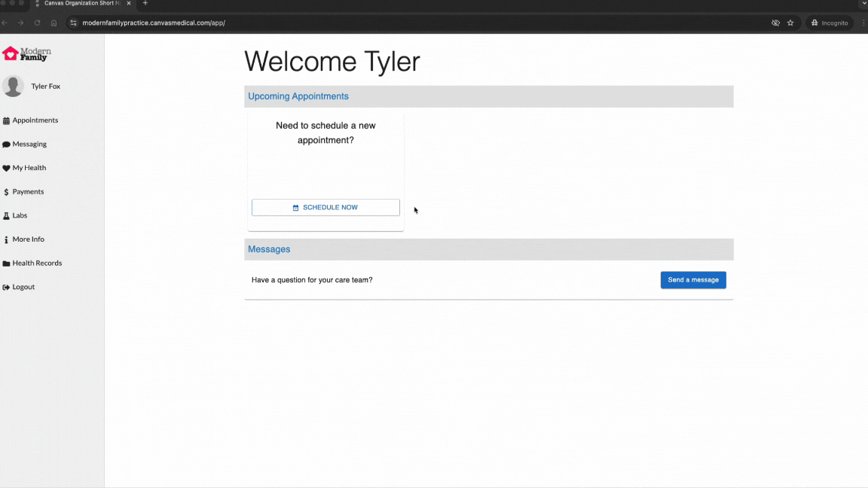
Task: Click Tyler Fox profile avatar
Action: click(x=13, y=87)
